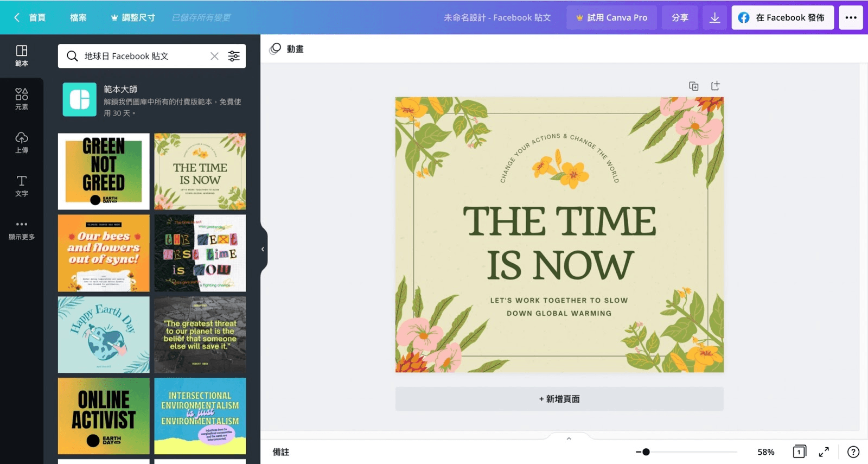Select the ONLINE ACTIVIST template
This screenshot has width=868, height=464.
104,416
